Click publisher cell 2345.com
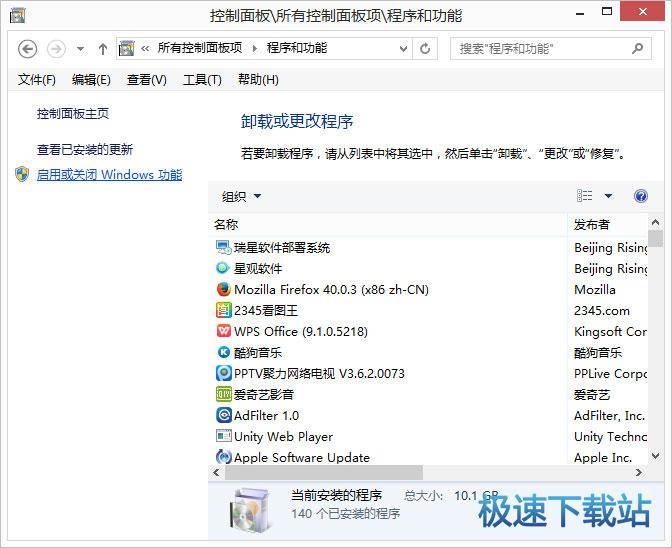Viewport: 672px width, 548px height. click(x=602, y=311)
